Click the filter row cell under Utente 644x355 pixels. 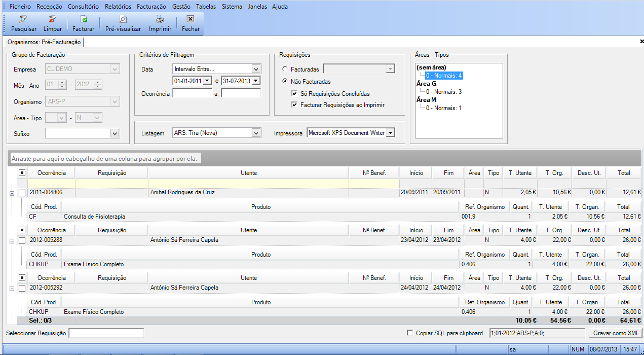(249, 183)
